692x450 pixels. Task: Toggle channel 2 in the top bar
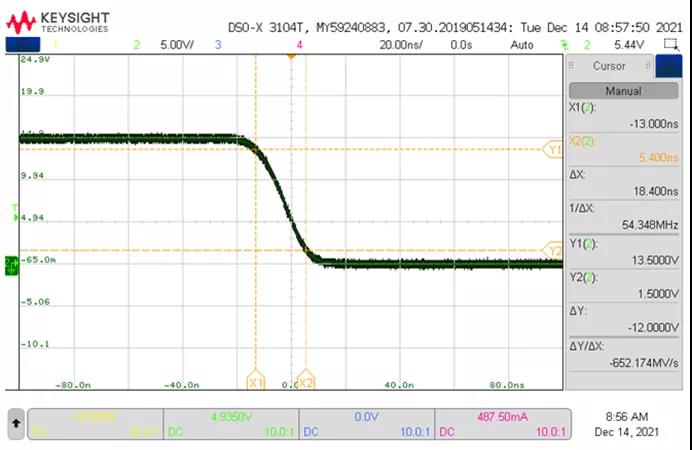137,45
